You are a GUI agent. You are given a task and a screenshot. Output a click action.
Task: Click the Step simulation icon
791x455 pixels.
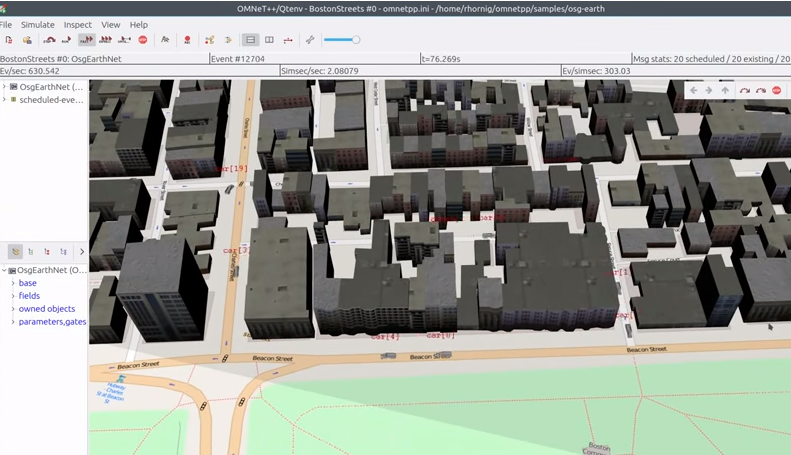[49, 40]
